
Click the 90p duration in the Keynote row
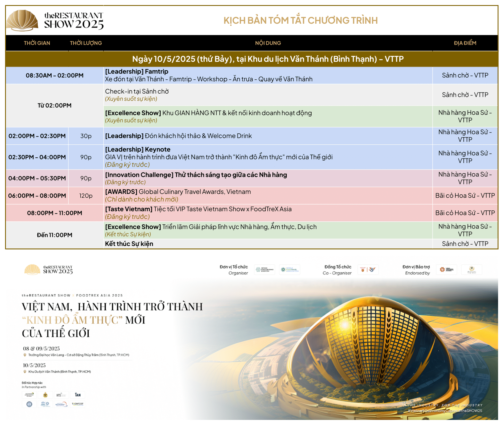coord(86,157)
